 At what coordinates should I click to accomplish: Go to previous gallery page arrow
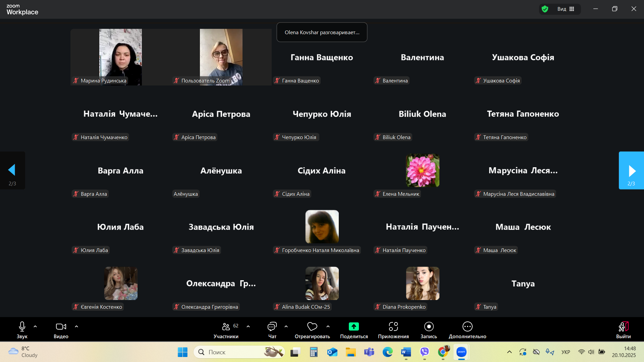pos(12,171)
